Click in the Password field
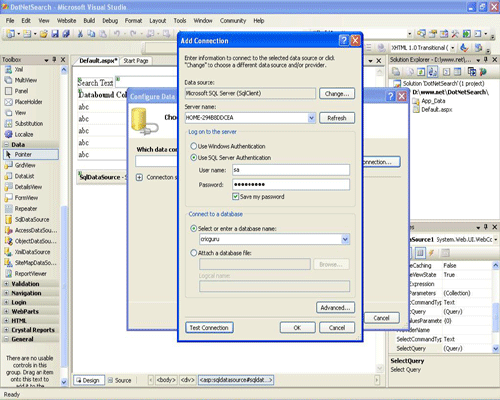 [x=291, y=184]
